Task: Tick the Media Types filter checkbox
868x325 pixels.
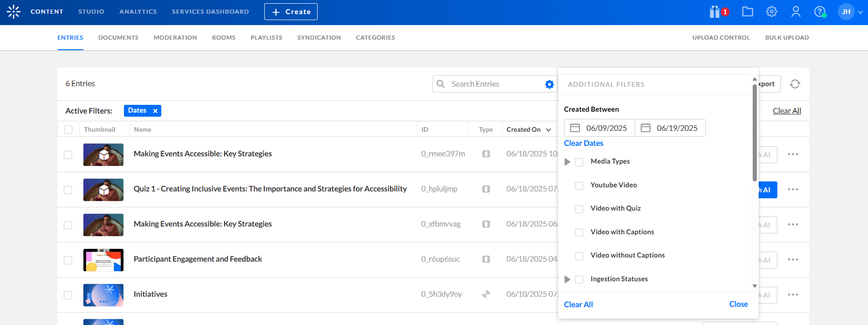Action: pyautogui.click(x=579, y=162)
